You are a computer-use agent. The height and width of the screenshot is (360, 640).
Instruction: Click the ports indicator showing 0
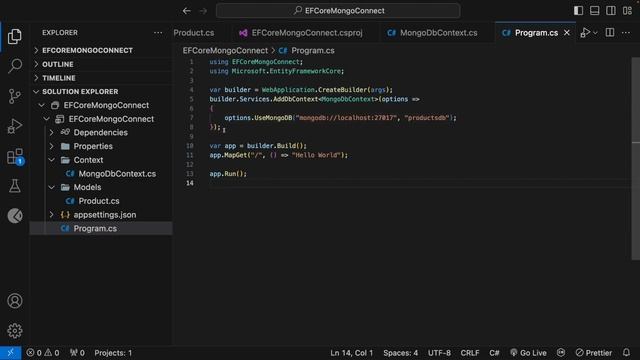tap(77, 353)
